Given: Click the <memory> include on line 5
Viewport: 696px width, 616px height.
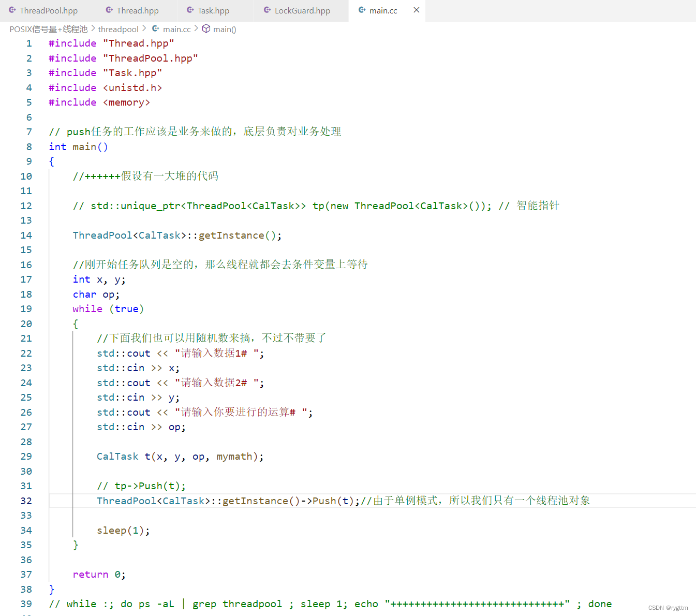Looking at the screenshot, I should (x=126, y=102).
